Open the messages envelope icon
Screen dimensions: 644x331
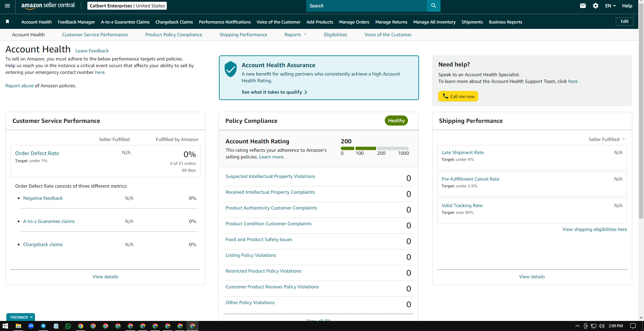(x=583, y=6)
